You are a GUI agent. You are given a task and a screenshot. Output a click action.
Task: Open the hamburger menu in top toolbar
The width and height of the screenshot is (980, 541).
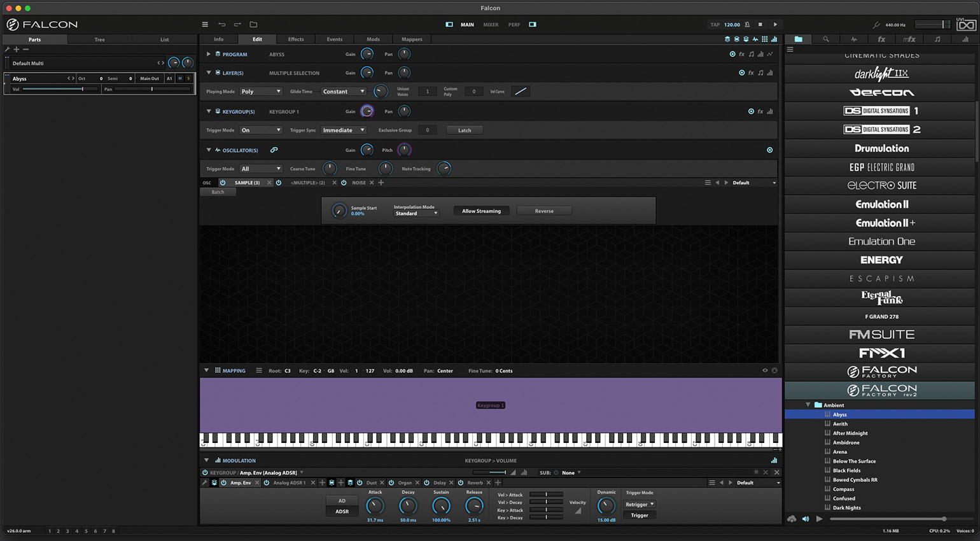(x=205, y=25)
